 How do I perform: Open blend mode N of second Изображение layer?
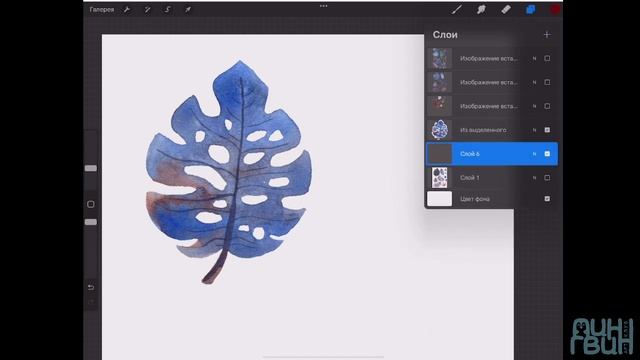click(x=534, y=82)
